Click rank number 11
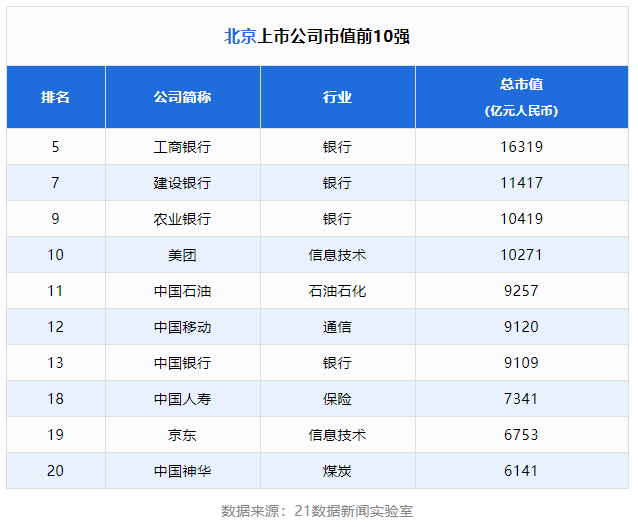Image resolution: width=638 pixels, height=527 pixels. click(x=55, y=291)
